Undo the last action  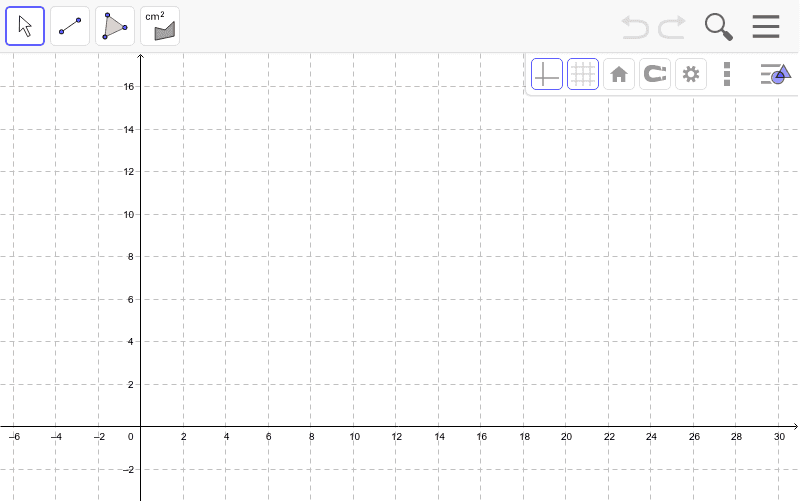[x=635, y=27]
